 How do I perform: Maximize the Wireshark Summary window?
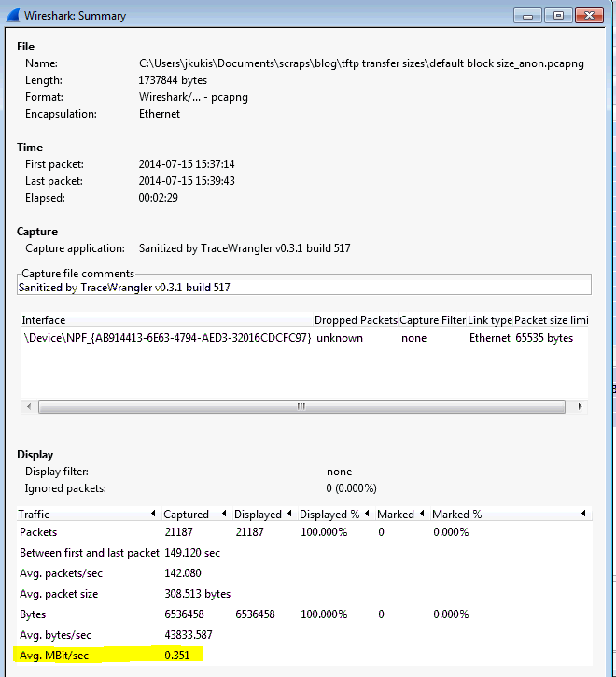tap(557, 15)
